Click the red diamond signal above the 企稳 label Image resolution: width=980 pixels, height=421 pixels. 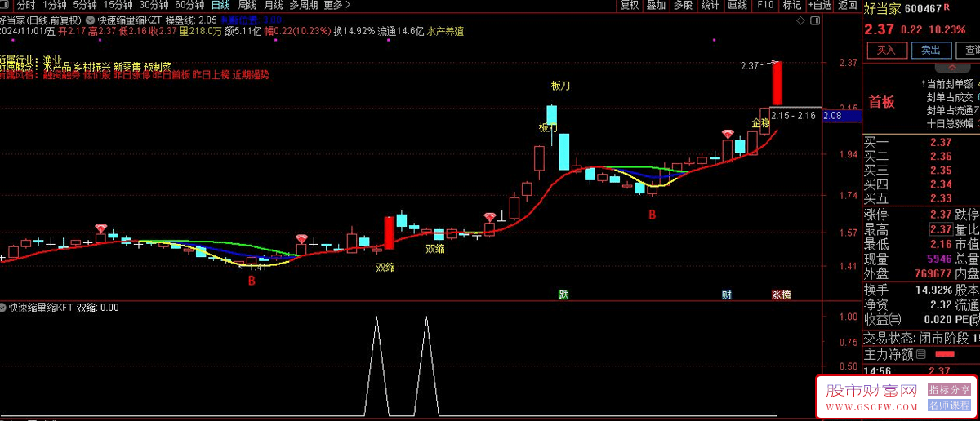coord(727,134)
